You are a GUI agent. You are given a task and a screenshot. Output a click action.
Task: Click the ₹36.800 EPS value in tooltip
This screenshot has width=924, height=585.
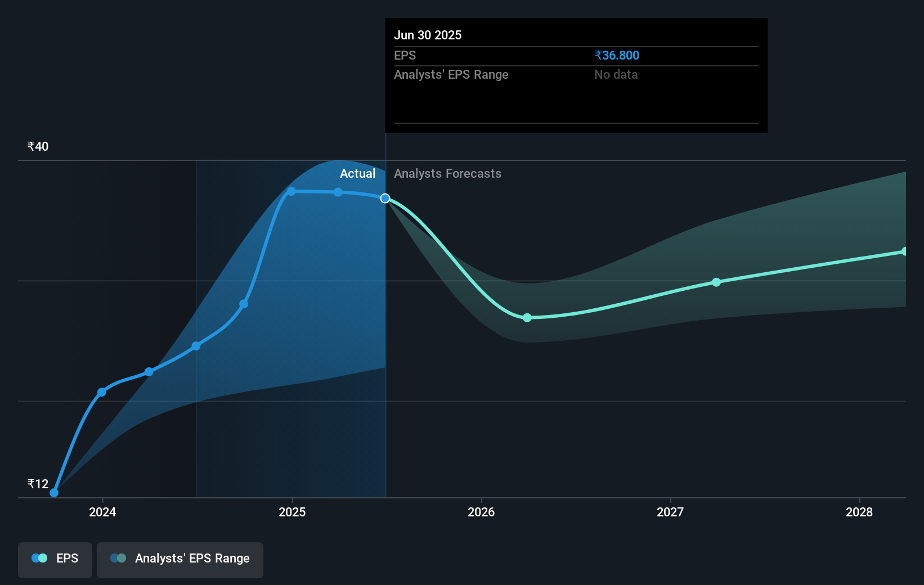[617, 55]
